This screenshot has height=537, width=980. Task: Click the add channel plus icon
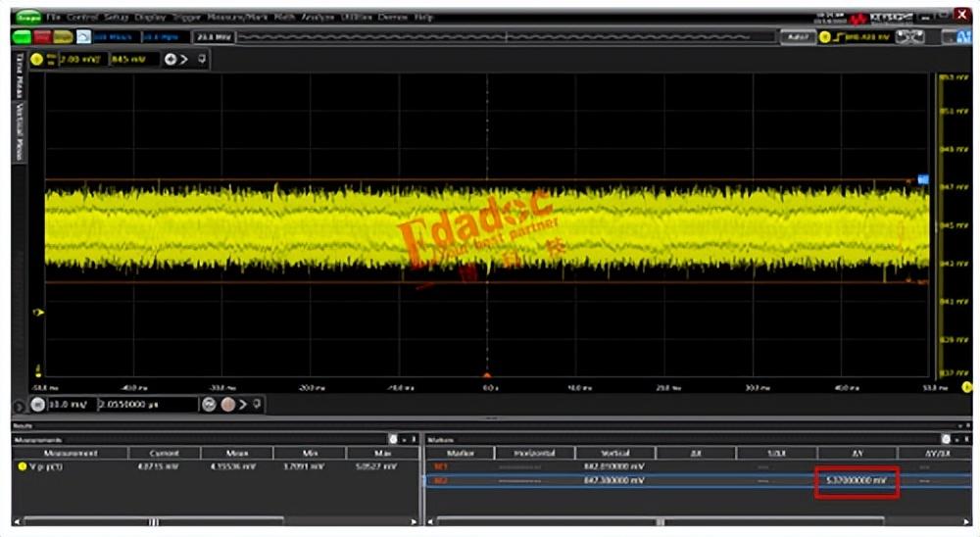click(170, 60)
